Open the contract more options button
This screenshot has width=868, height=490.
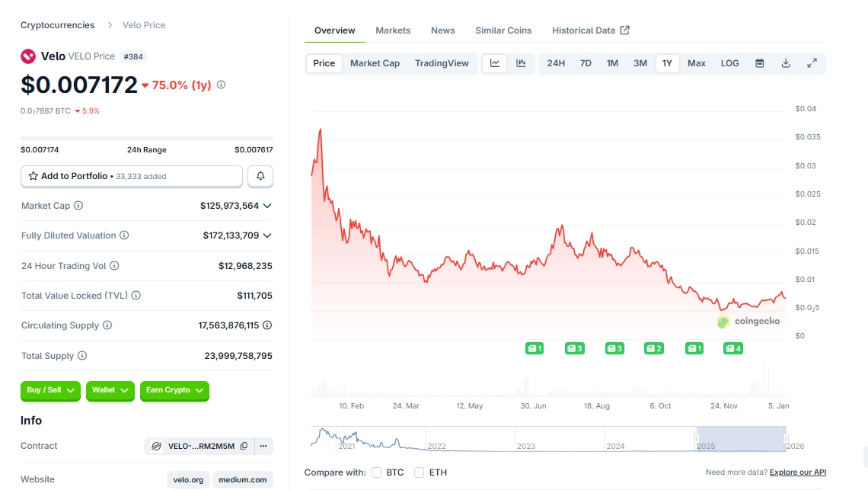[x=263, y=446]
